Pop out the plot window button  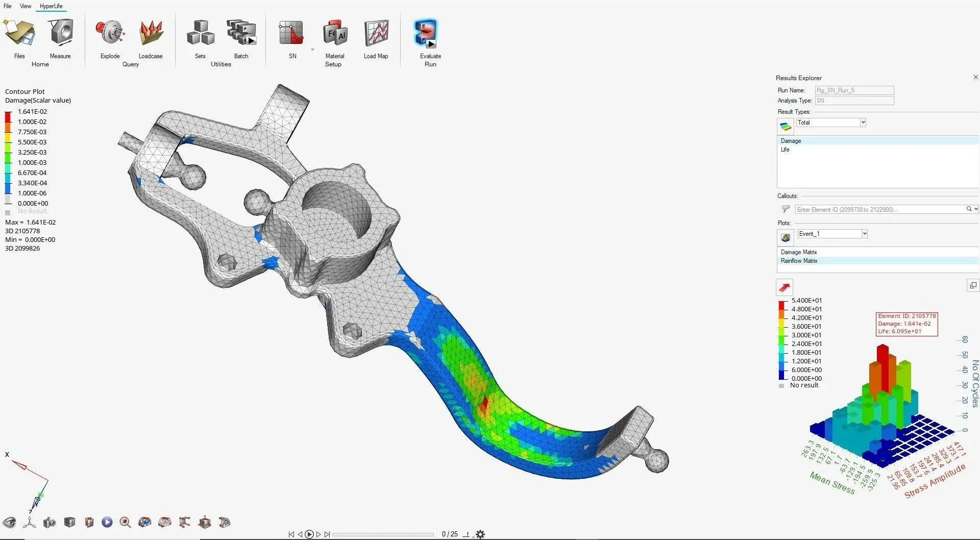pos(973,285)
